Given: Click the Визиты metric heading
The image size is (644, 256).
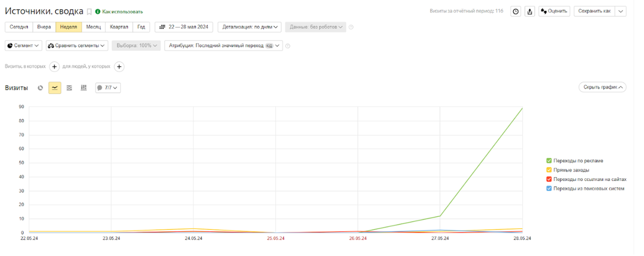Looking at the screenshot, I should (x=16, y=87).
